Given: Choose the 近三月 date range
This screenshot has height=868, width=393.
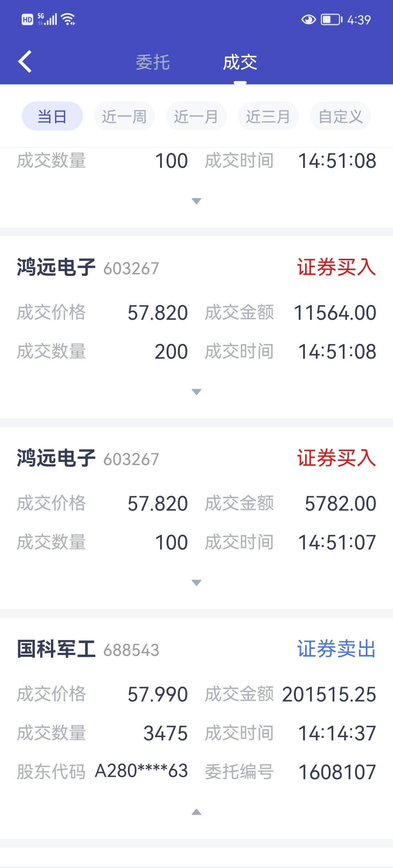Looking at the screenshot, I should [269, 116].
